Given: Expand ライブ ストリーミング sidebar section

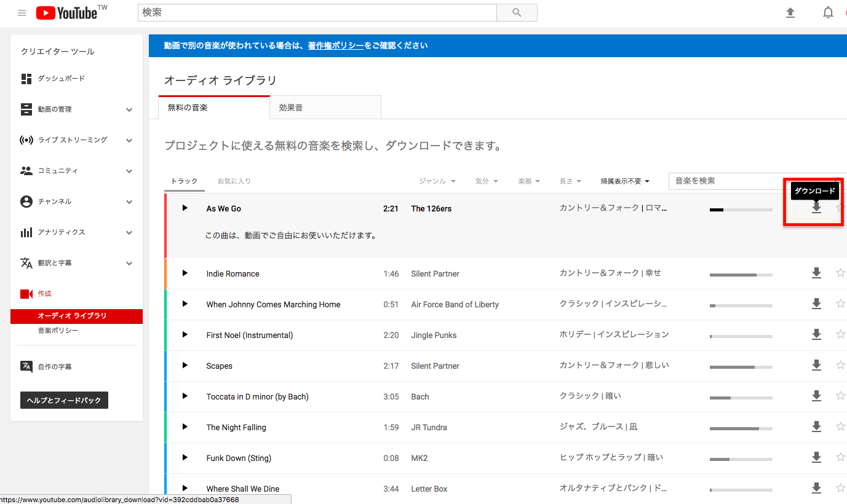Looking at the screenshot, I should pos(129,140).
